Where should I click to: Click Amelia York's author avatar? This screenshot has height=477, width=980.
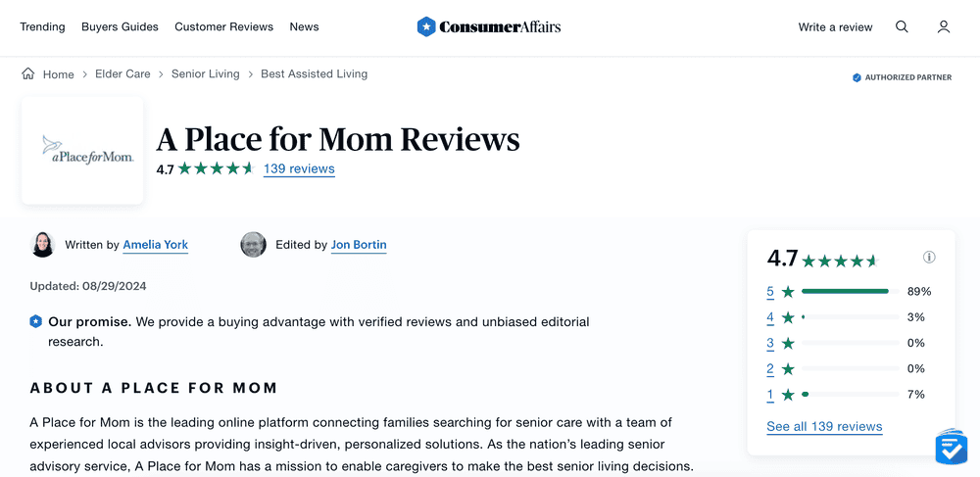pos(42,245)
